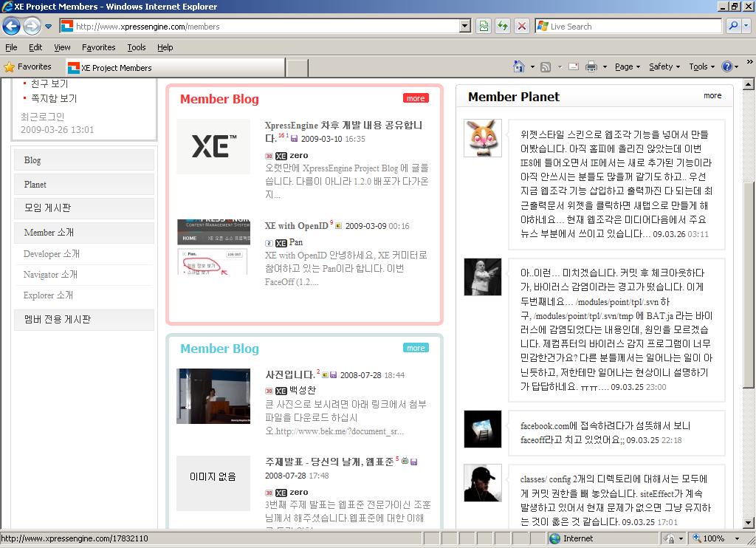Click the blue Help question mark icon

click(726, 66)
